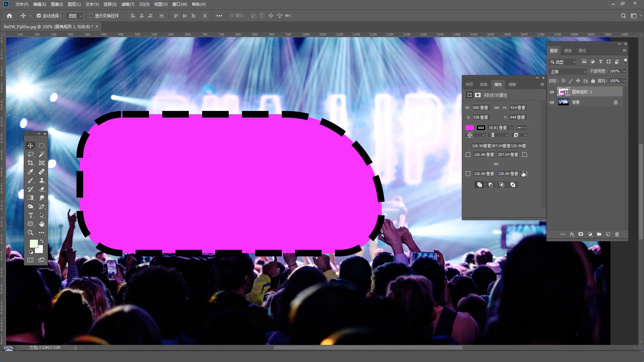This screenshot has height=362, width=644.
Task: Select the Eraser tool
Action: [42, 189]
